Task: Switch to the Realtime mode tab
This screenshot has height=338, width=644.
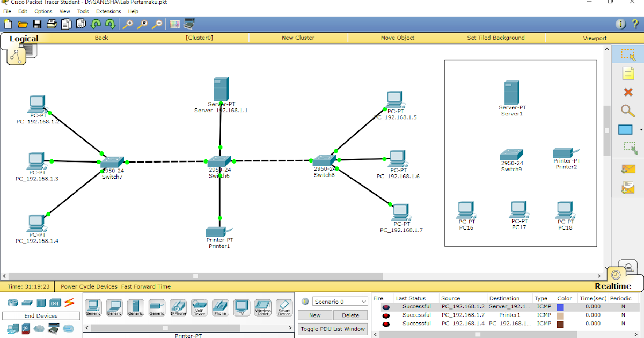Action: coord(612,286)
